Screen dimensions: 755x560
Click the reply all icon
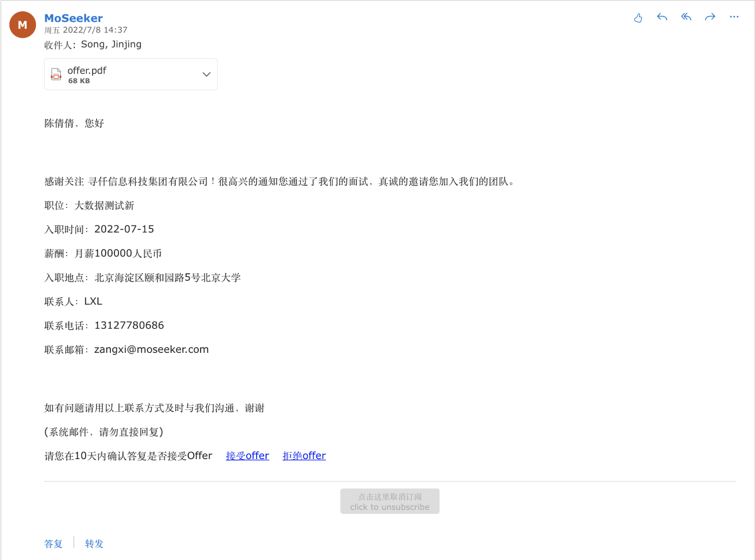coord(686,17)
